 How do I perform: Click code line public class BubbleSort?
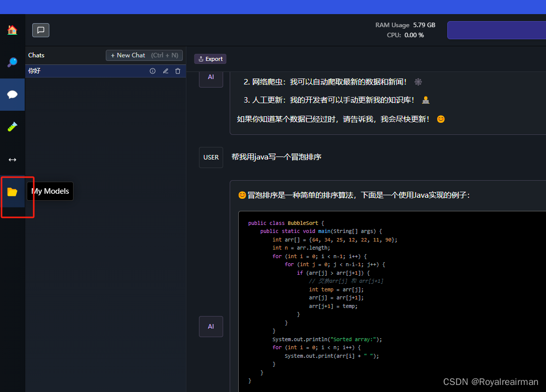(286, 223)
